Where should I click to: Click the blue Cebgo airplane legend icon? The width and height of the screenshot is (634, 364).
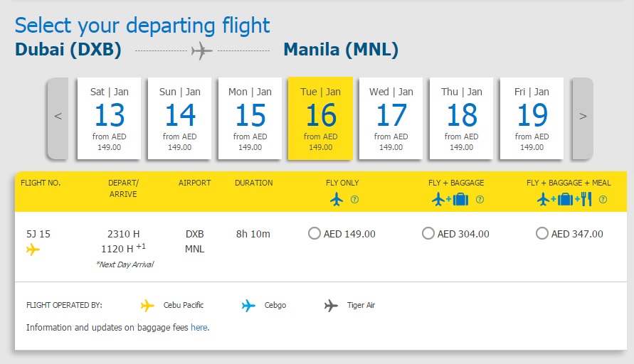[x=248, y=306]
